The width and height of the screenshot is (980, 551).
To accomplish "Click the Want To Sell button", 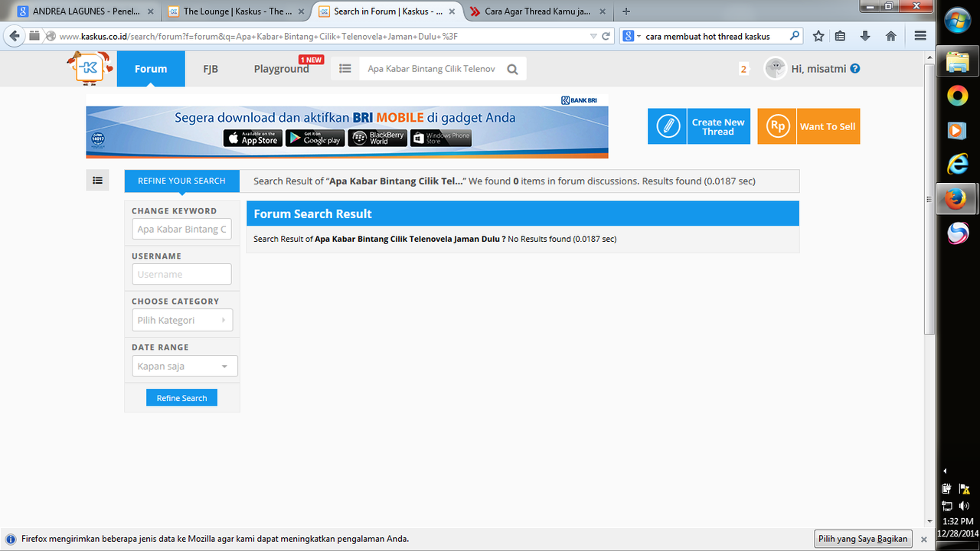I will 808,126.
